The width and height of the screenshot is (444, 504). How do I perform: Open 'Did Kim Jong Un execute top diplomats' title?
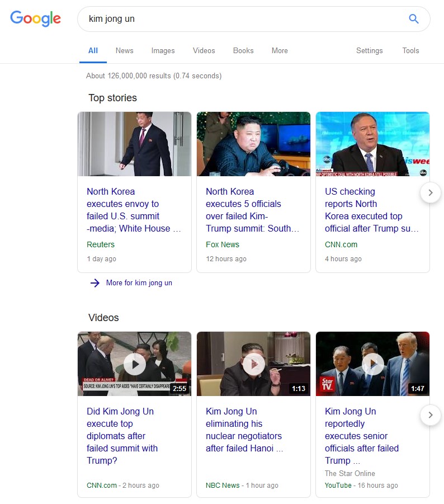122,436
